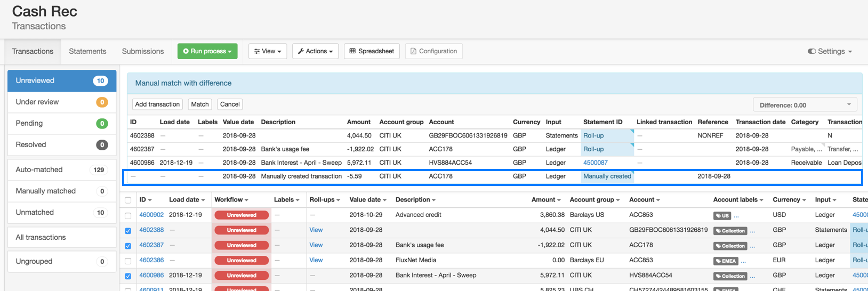This screenshot has width=868, height=291.
Task: Open the View dropdown menu
Action: click(268, 51)
